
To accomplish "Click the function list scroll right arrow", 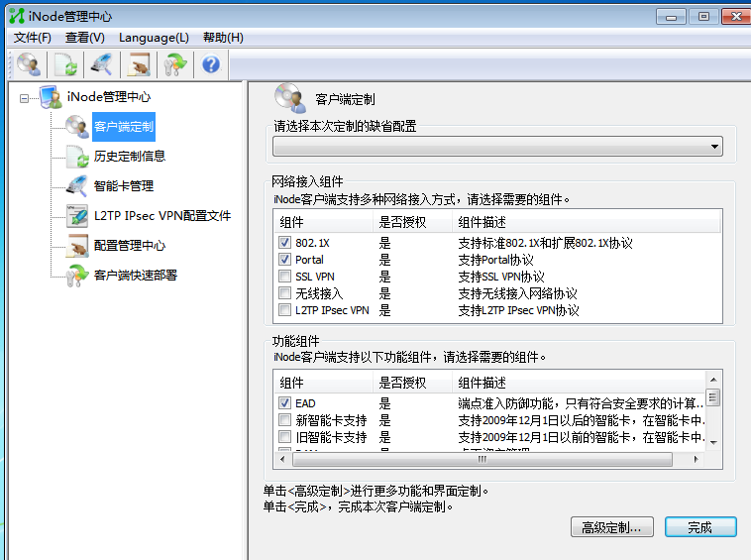I will tap(696, 460).
